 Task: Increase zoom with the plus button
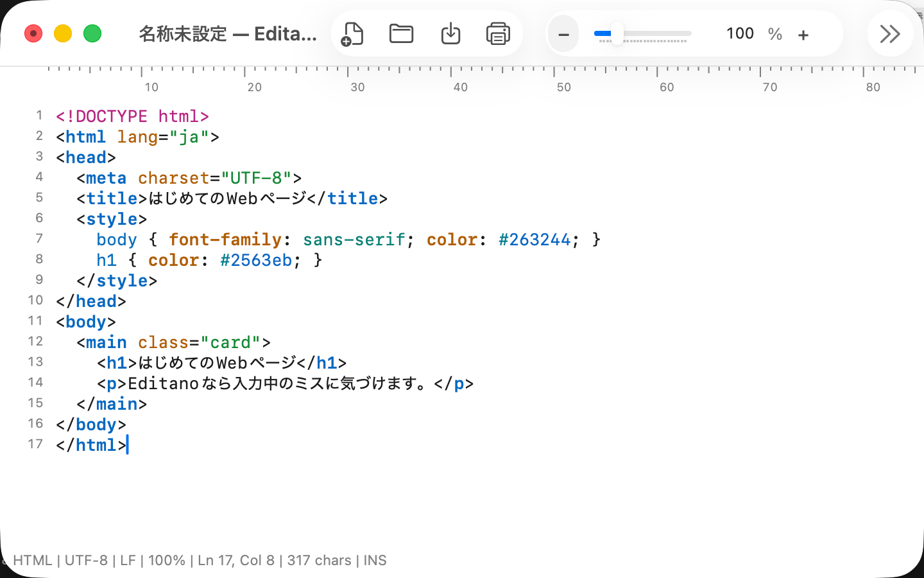pos(803,35)
